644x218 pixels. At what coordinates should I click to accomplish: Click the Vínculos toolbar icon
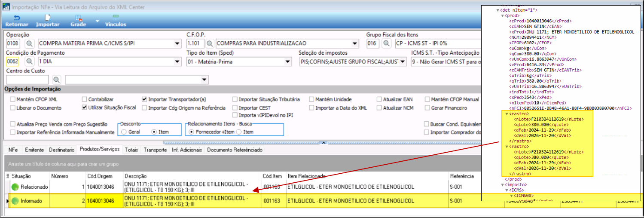click(x=116, y=18)
